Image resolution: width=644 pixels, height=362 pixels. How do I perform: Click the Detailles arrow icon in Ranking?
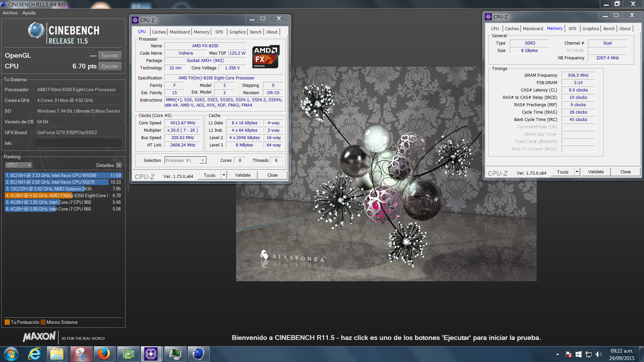click(119, 165)
